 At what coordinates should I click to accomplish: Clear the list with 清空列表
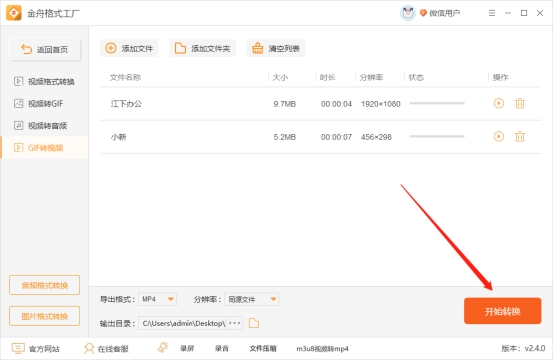(x=276, y=48)
